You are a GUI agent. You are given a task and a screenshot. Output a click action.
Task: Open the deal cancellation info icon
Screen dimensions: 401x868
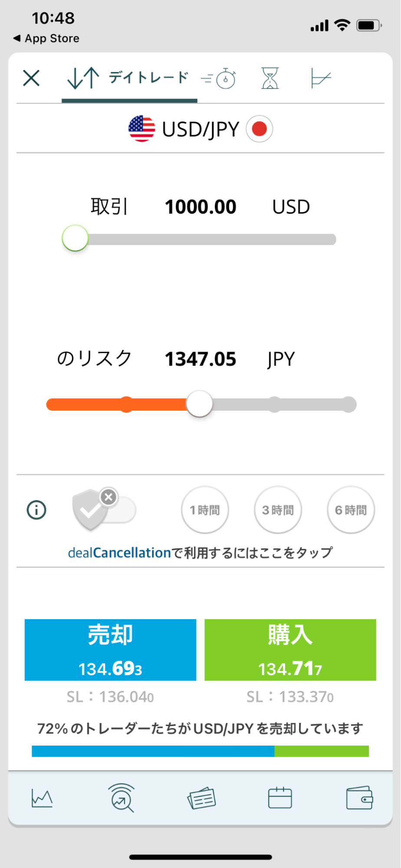click(36, 510)
